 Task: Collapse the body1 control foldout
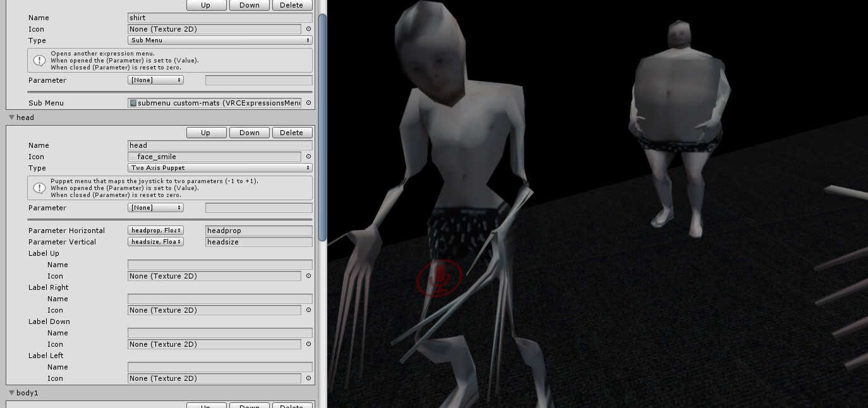point(11,393)
